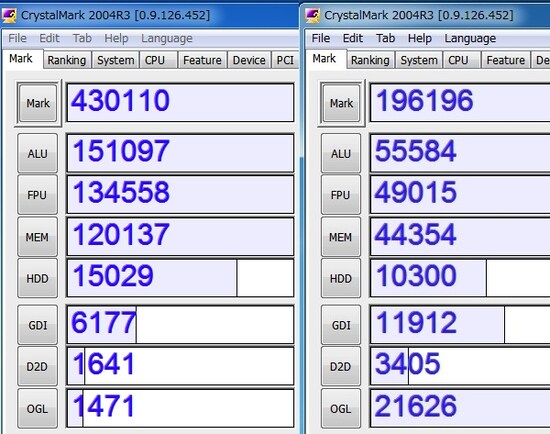Image resolution: width=550 pixels, height=434 pixels.
Task: Run the ALU benchmark in the left window
Action: (x=38, y=153)
